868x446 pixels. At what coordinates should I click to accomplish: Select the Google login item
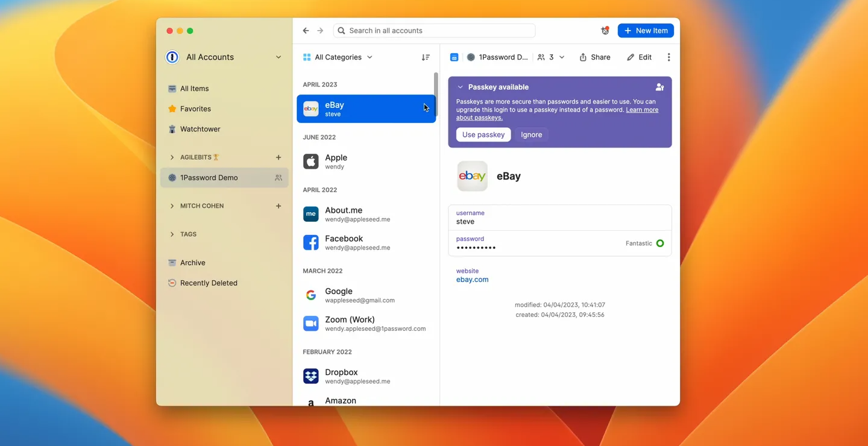tap(366, 295)
